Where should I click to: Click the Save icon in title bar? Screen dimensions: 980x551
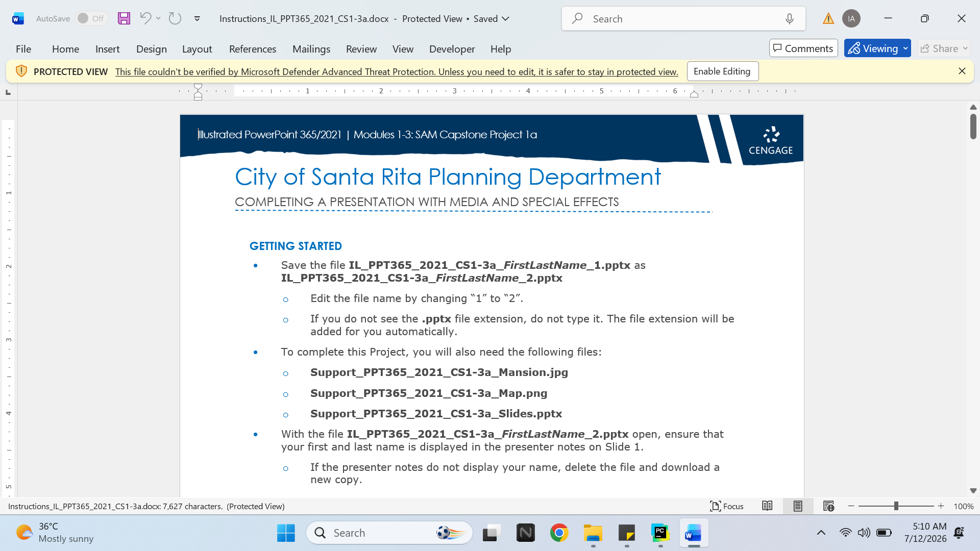[124, 19]
